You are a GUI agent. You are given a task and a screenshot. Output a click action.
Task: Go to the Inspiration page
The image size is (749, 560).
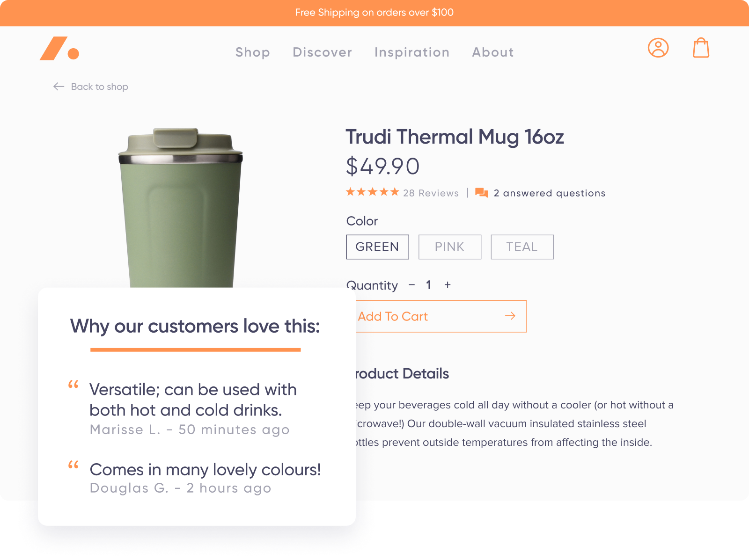pyautogui.click(x=412, y=52)
